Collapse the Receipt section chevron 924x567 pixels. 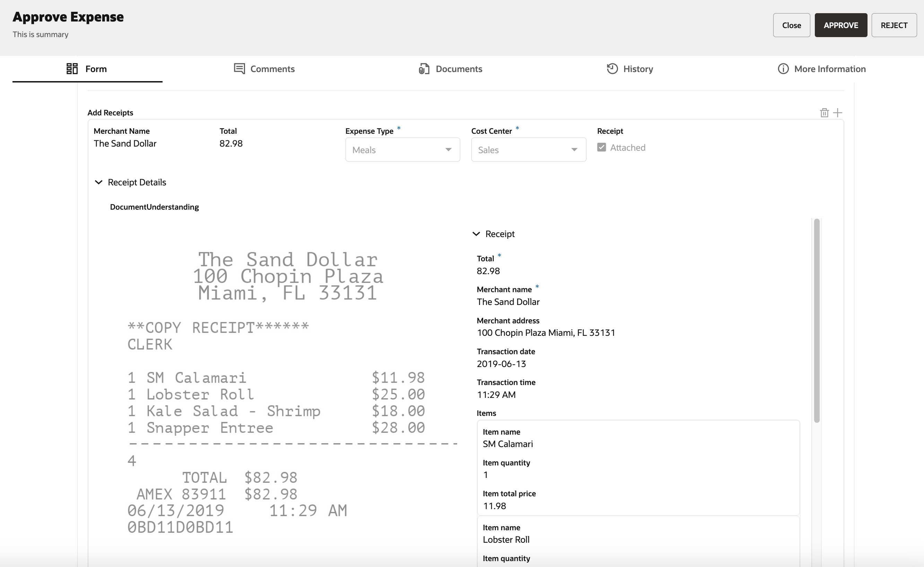(x=476, y=234)
